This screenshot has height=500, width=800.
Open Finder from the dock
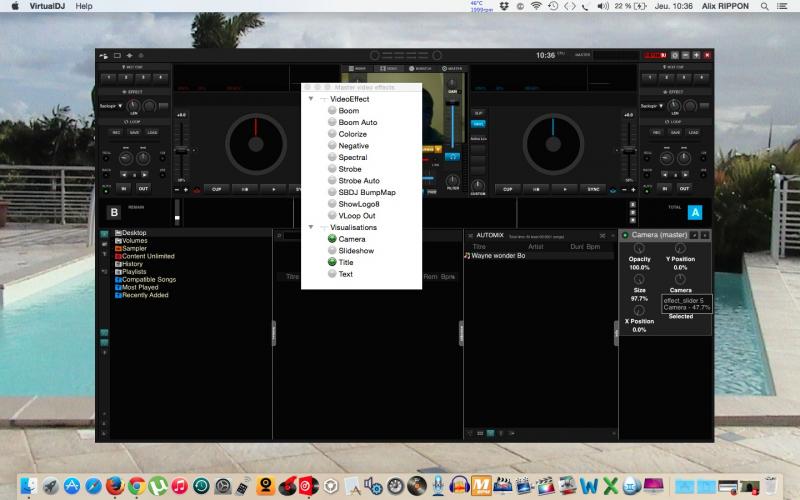[29, 486]
